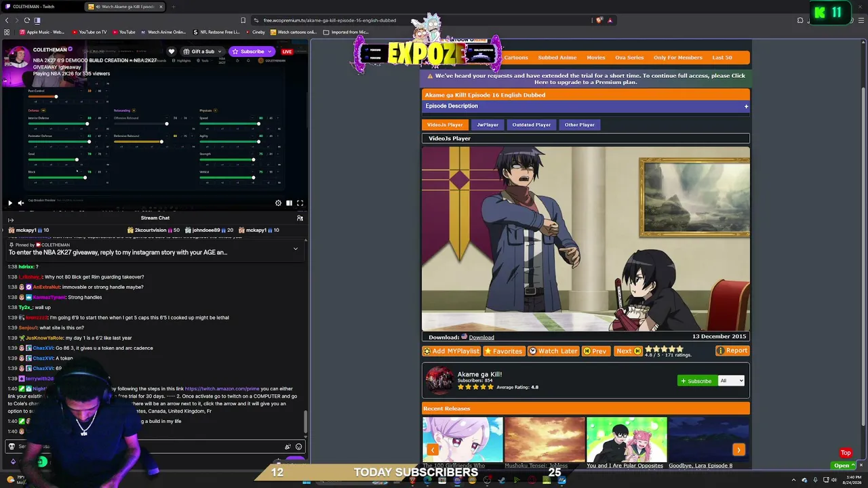Toggle Twitch theatre mode

(289, 203)
